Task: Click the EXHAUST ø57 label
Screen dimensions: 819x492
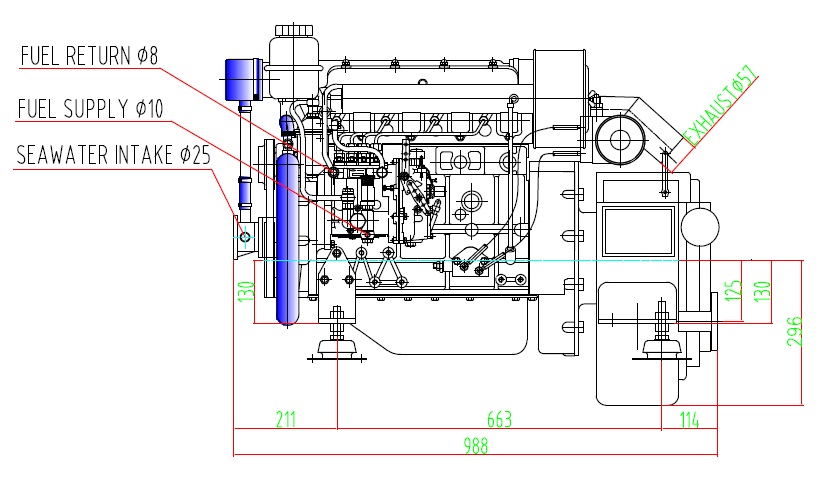Action: point(720,106)
